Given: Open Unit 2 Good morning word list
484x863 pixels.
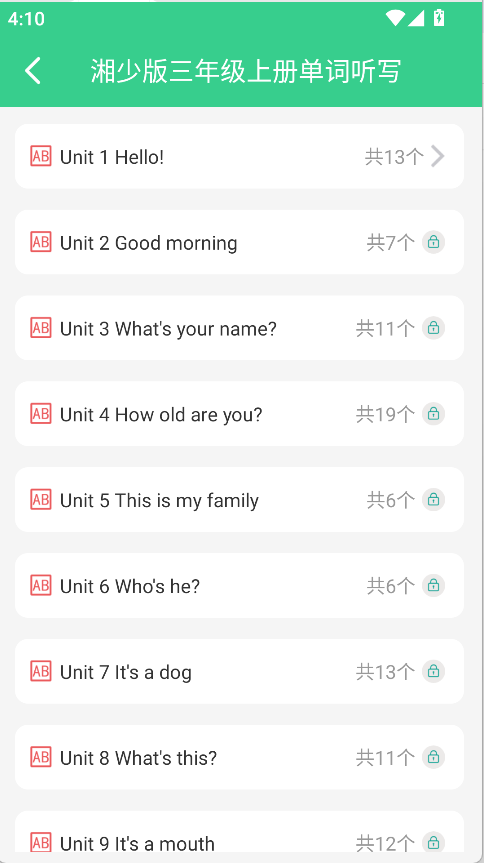Looking at the screenshot, I should tap(239, 242).
